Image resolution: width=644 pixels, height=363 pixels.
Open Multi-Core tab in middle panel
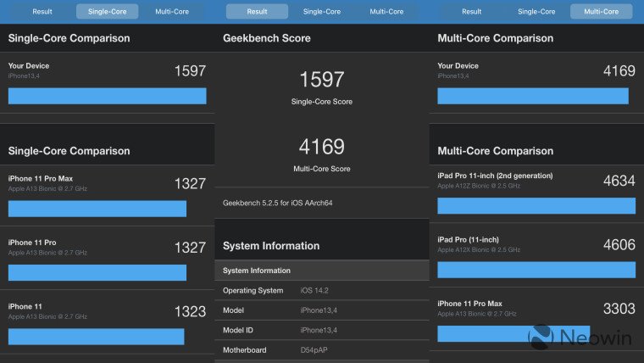386,12
